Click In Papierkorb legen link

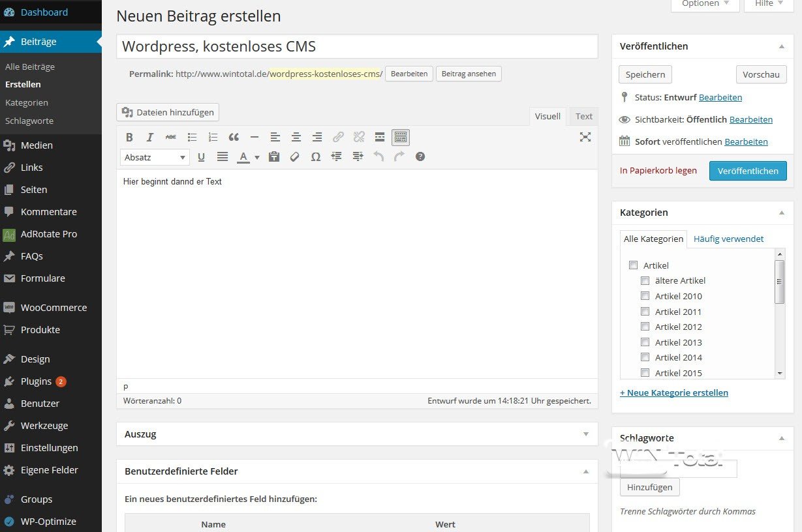point(658,171)
